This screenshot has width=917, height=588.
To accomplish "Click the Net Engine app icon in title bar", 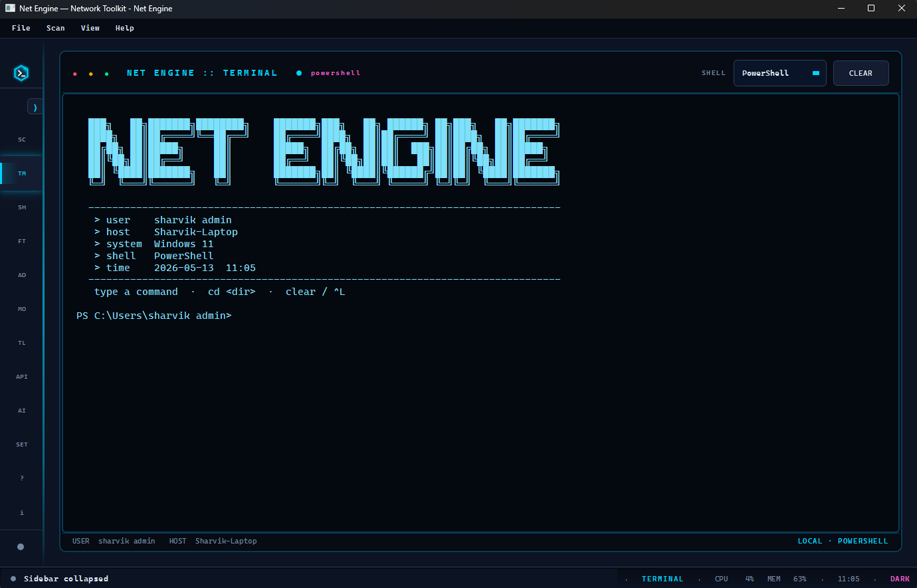I will (10, 9).
